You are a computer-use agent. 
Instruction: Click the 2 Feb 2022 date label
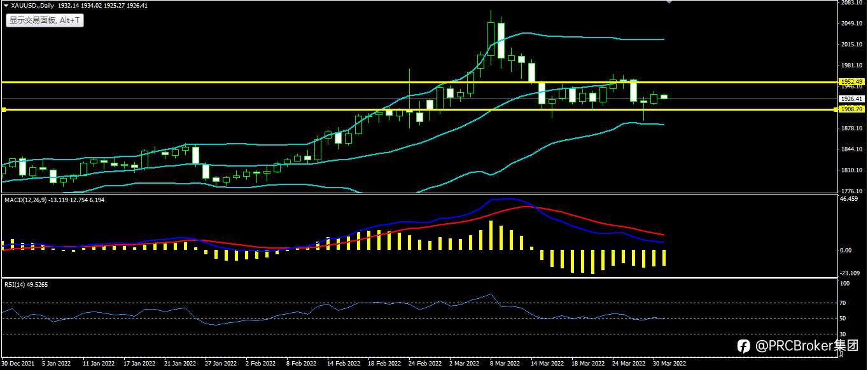(x=260, y=364)
